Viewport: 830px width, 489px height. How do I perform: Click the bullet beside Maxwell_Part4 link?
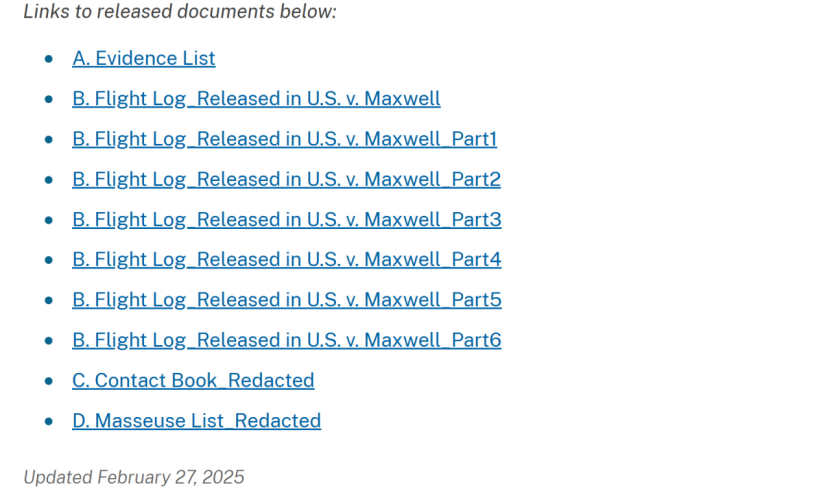[49, 260]
